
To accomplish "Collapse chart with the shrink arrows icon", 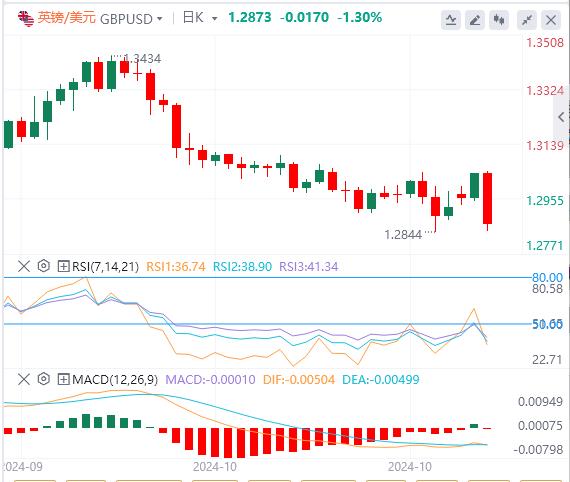I will pos(527,20).
